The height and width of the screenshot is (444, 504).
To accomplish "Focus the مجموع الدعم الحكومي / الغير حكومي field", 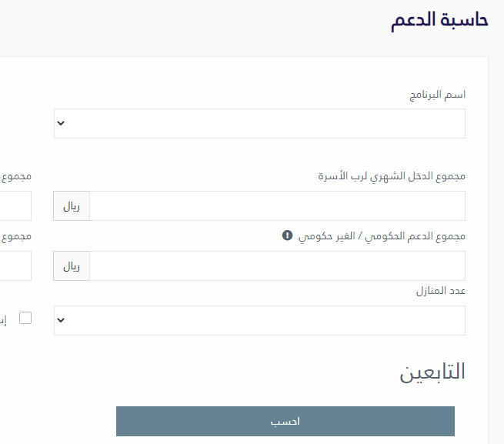I will 278,266.
